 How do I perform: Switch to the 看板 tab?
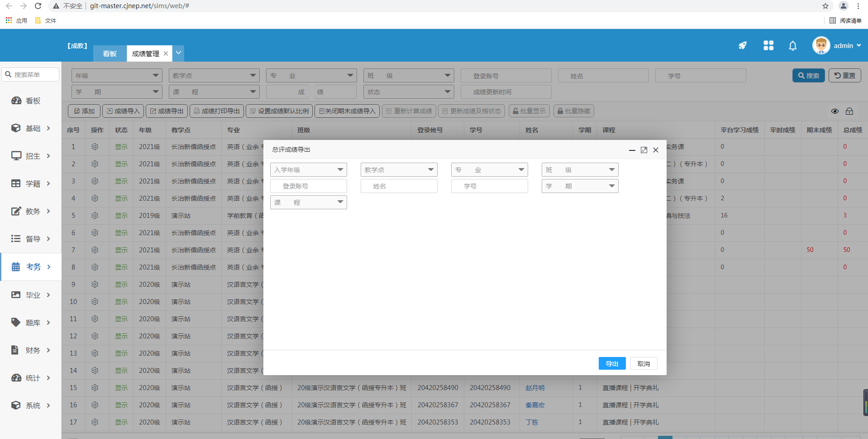pos(110,53)
